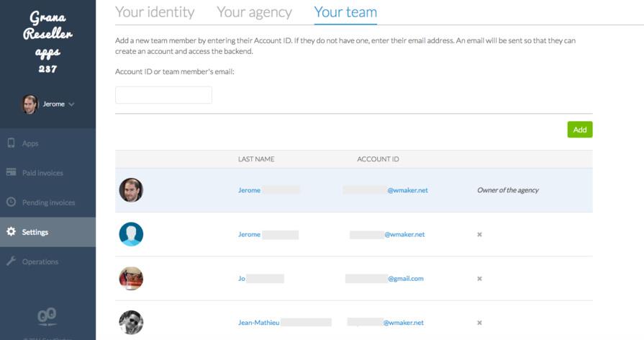Click the Operations wrench icon

(12, 261)
